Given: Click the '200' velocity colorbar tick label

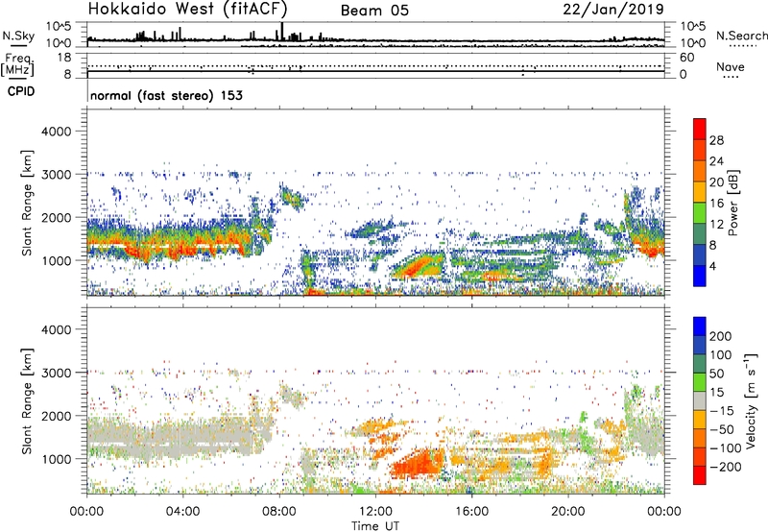Looking at the screenshot, I should (721, 336).
